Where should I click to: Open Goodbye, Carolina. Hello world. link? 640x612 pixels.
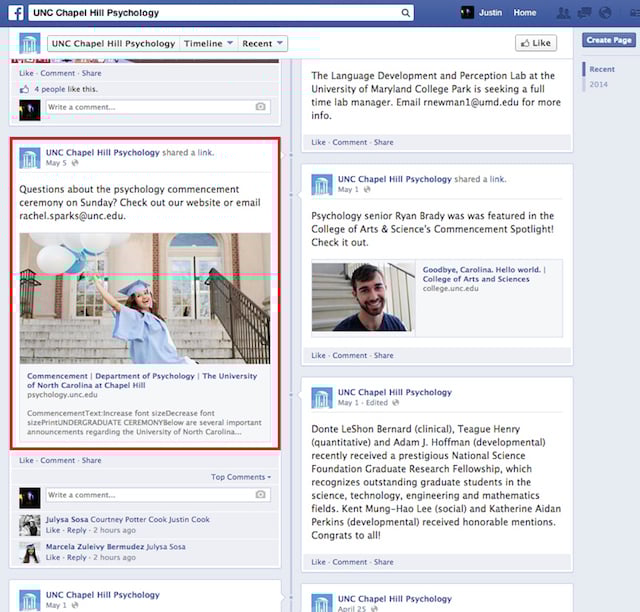coord(484,274)
